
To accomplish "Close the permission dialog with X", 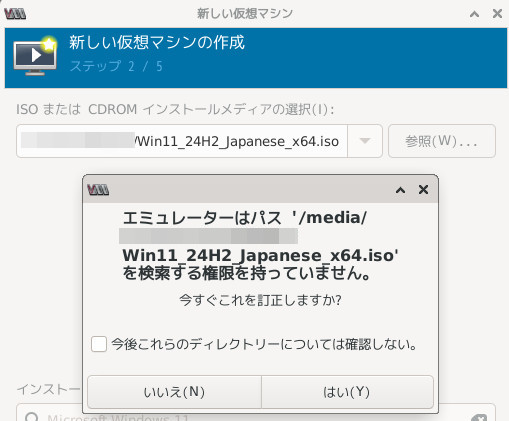I will click(423, 190).
